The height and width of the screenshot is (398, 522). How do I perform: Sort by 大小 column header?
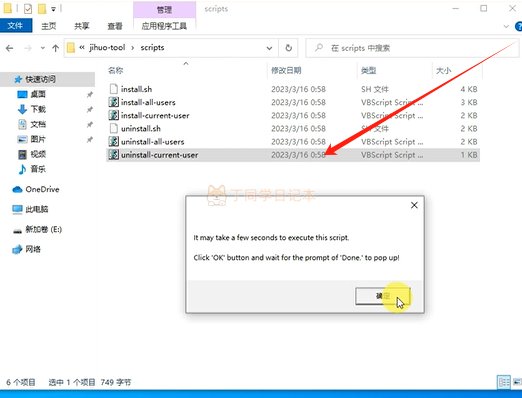(x=443, y=70)
